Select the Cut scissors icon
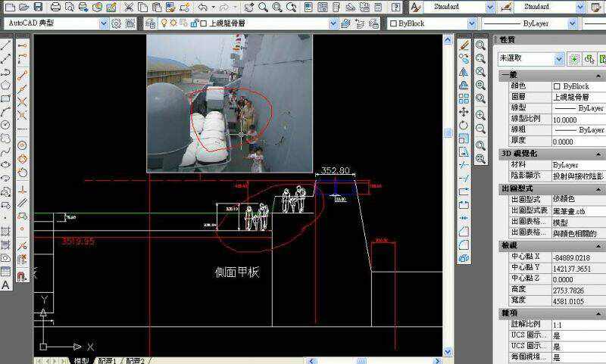 130,7
